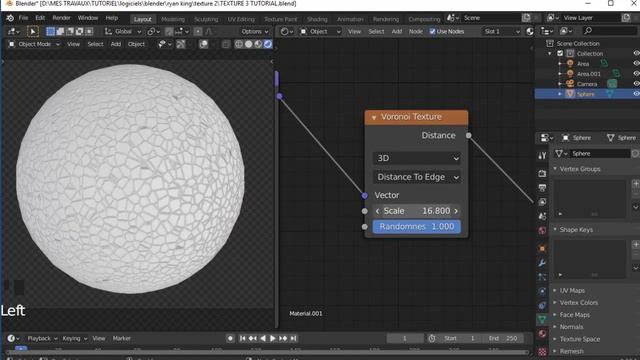Open the Distance To Edge feature dropdown
The height and width of the screenshot is (360, 640).
tap(417, 177)
